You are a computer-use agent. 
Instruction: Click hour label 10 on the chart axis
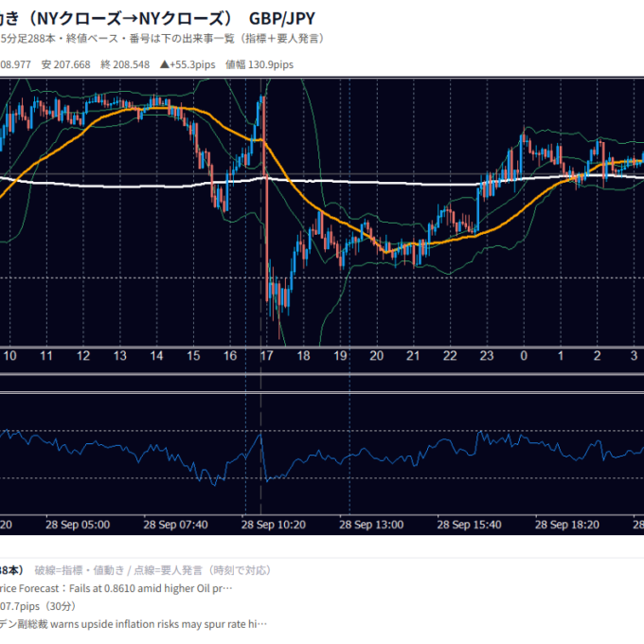click(x=9, y=356)
